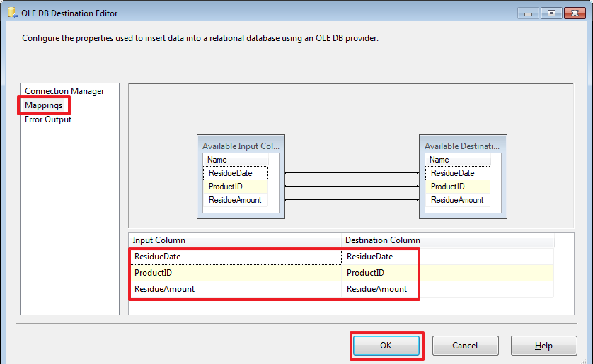Viewport: 593px width, 364px height.
Task: Click ResidueDate cell under Input Column
Action: pyautogui.click(x=236, y=257)
